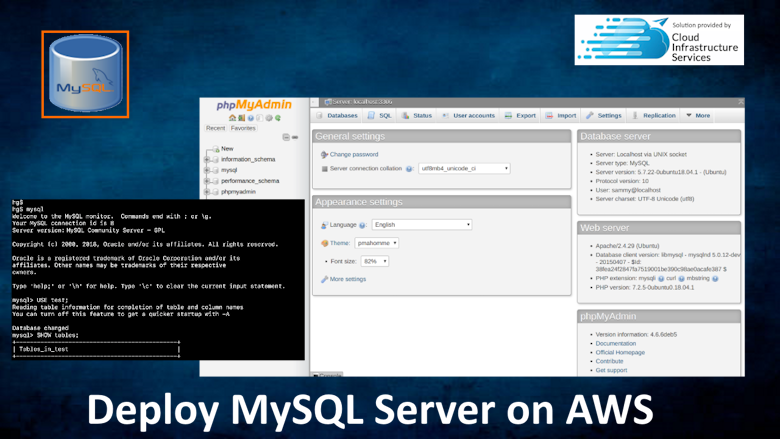Open the Official Homepage link

pyautogui.click(x=622, y=352)
